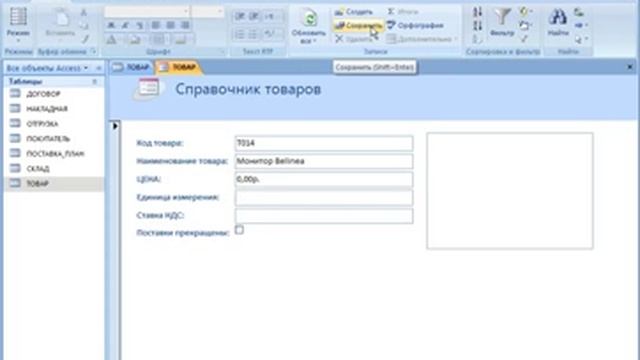640x360 pixels.
Task: Open the Режим view button
Action: (18, 24)
